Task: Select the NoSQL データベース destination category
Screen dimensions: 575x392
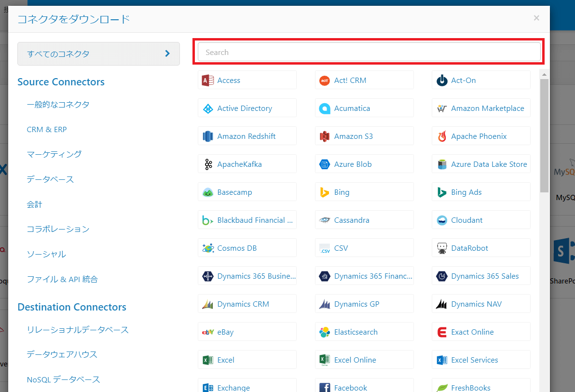Action: (x=64, y=379)
